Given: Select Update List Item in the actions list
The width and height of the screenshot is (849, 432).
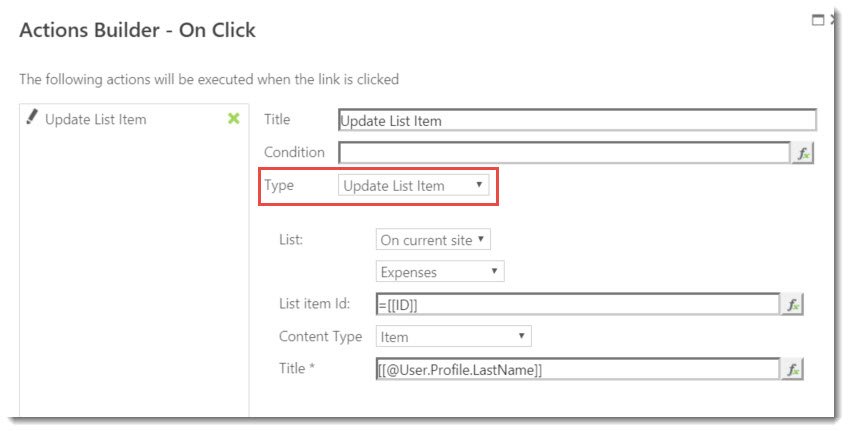Looking at the screenshot, I should (x=95, y=119).
